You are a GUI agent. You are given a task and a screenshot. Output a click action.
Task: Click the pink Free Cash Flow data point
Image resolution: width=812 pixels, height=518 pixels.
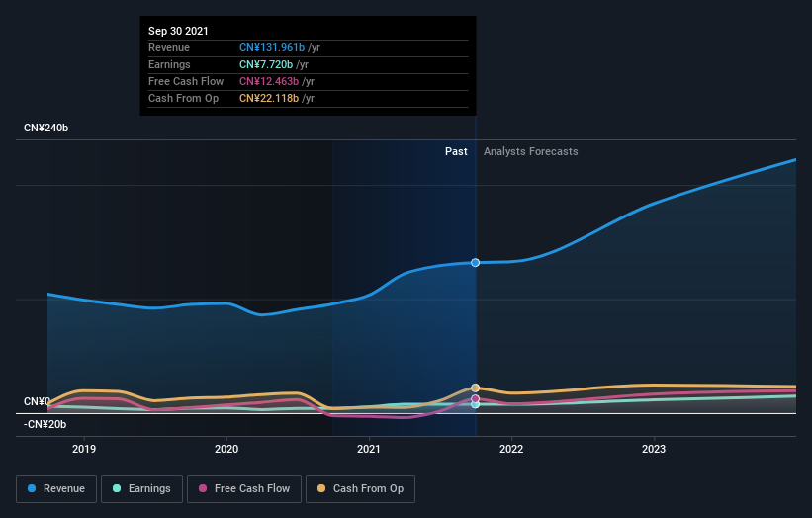(475, 399)
